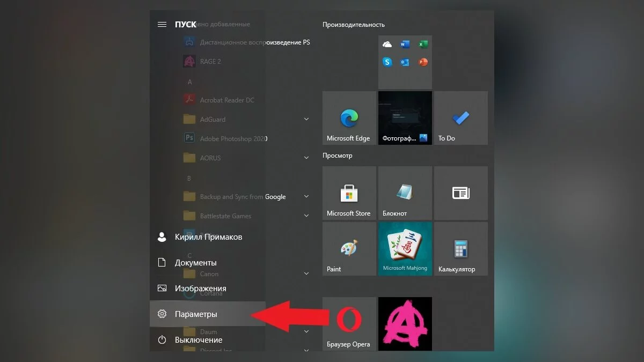Click the PowerPoint icon in the folder tile
The width and height of the screenshot is (644, 362).
click(x=423, y=62)
